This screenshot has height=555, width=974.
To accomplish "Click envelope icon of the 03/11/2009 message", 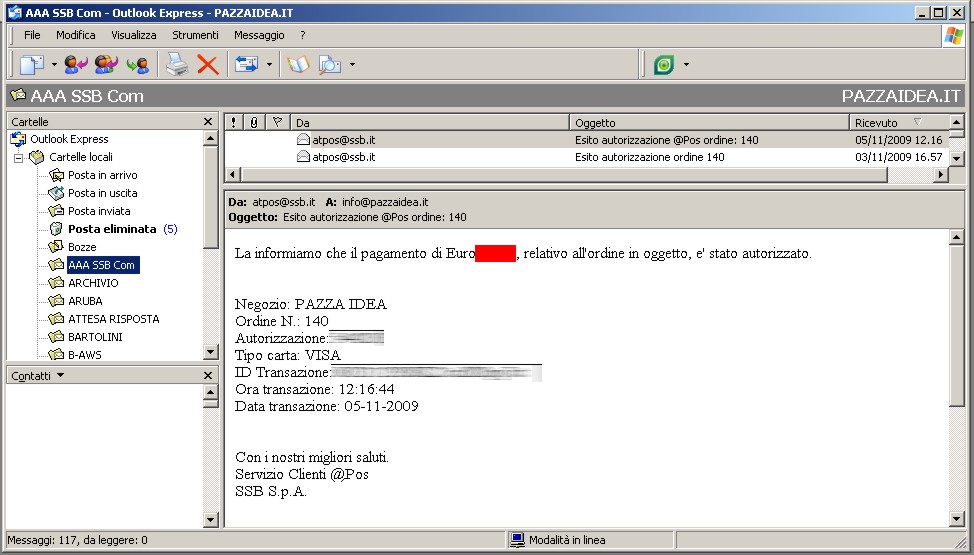I will click(x=303, y=157).
